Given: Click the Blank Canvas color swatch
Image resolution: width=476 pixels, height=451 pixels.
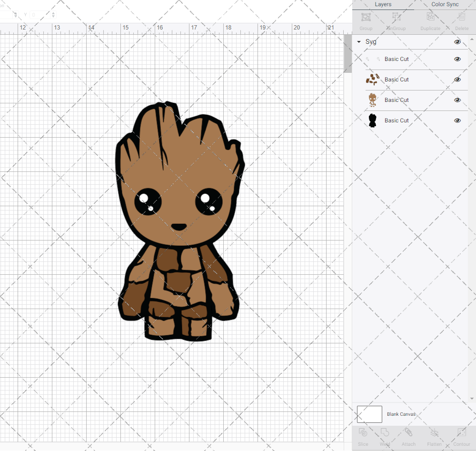Looking at the screenshot, I should point(369,414).
